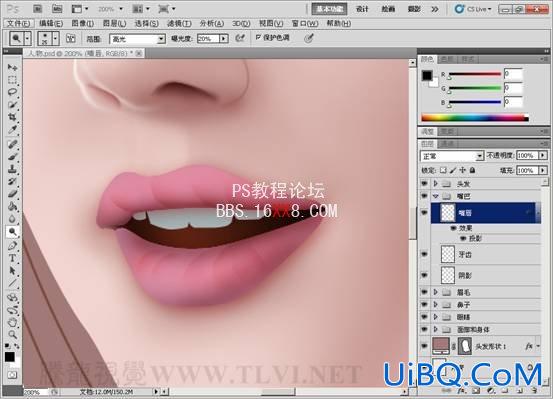Expand the 眉毛 layer group
The width and height of the screenshot is (553, 399).
436,292
